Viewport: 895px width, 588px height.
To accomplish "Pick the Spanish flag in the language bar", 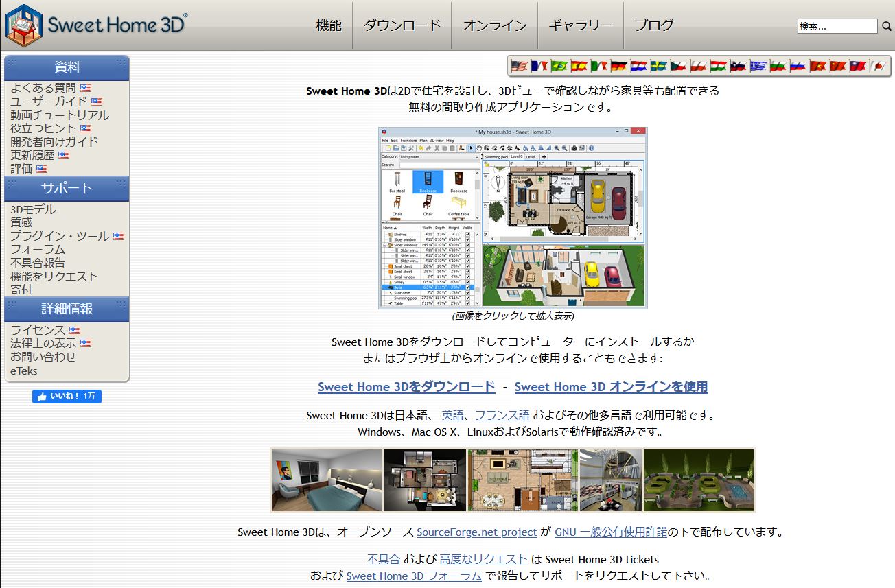I will tap(579, 67).
